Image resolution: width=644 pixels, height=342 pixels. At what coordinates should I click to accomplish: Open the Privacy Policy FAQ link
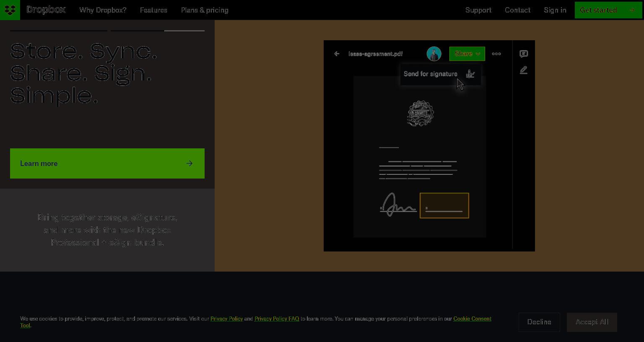tap(277, 319)
